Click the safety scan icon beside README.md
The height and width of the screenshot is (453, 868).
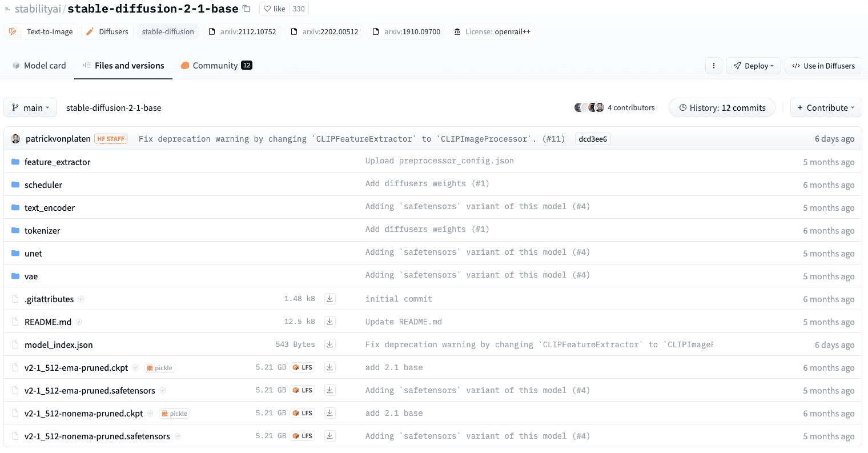click(79, 322)
